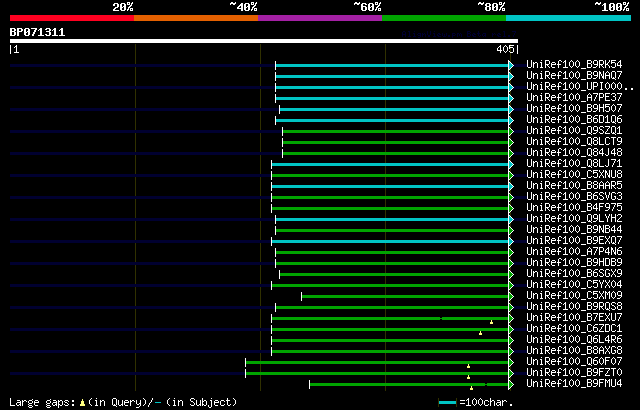
Task: Click the UniRef100_B9FZT0 label
Action: coord(574,373)
